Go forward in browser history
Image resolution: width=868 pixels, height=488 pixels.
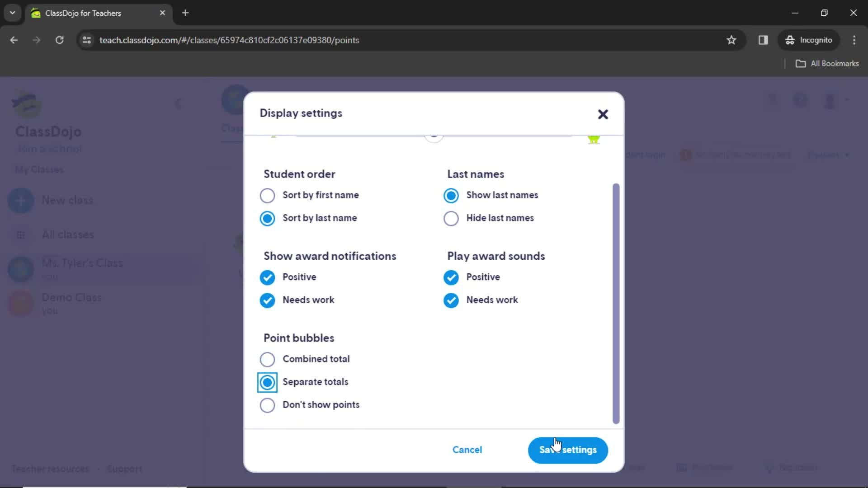[x=37, y=40]
